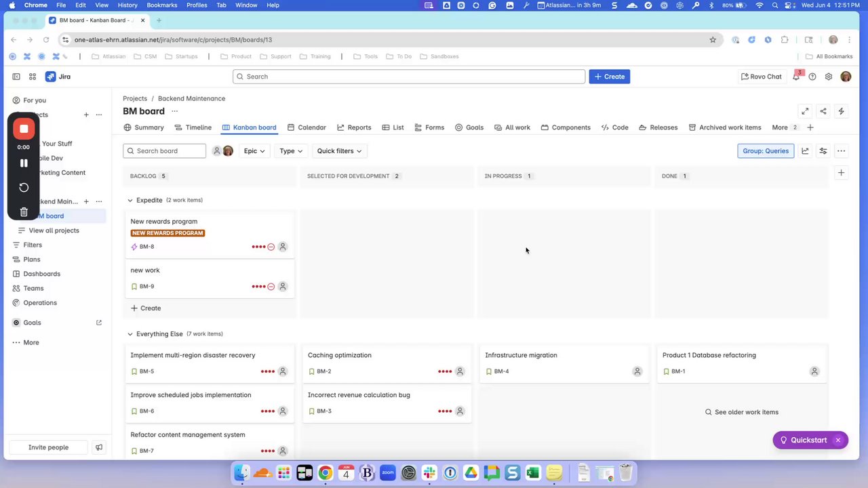Click the plus icon after the More tab
Image resolution: width=868 pixels, height=488 pixels.
point(810,127)
